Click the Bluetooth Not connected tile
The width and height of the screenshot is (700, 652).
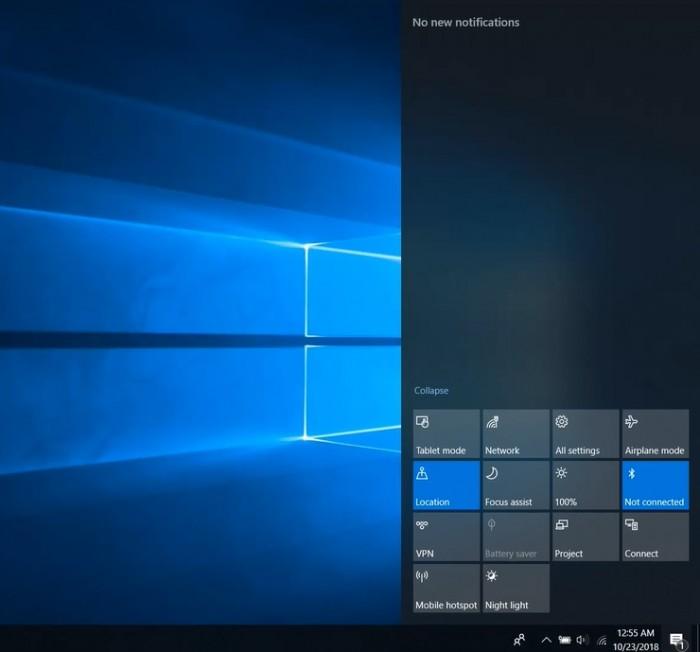(x=655, y=485)
